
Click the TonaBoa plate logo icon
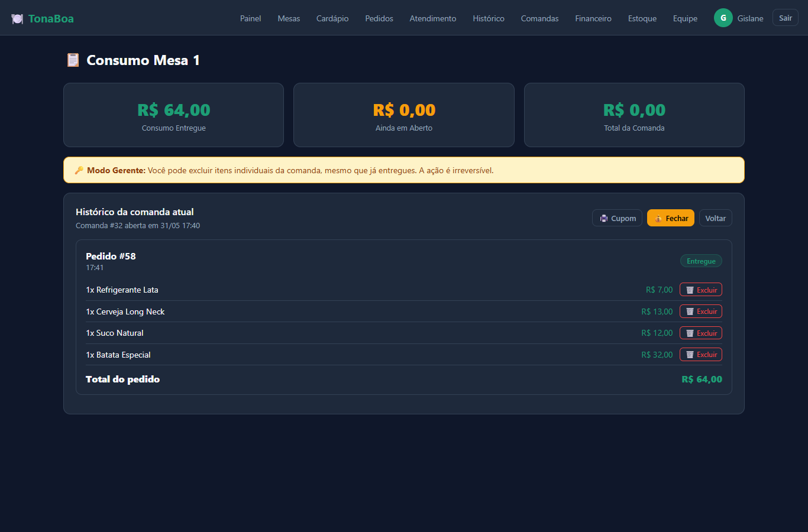17,19
